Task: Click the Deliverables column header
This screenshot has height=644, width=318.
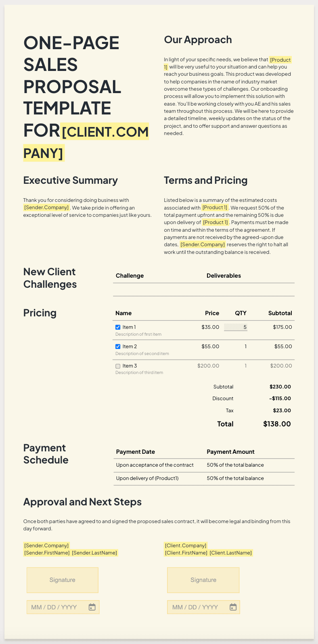Action: pos(224,276)
